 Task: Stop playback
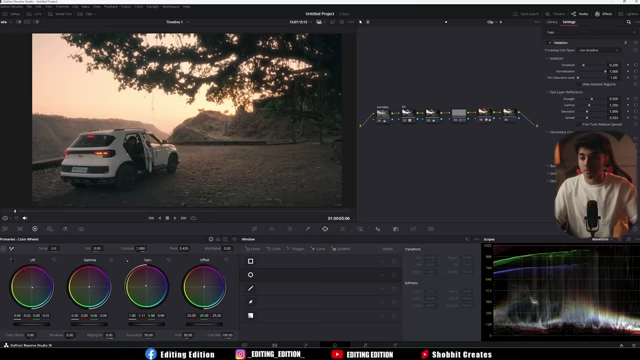pos(167,218)
